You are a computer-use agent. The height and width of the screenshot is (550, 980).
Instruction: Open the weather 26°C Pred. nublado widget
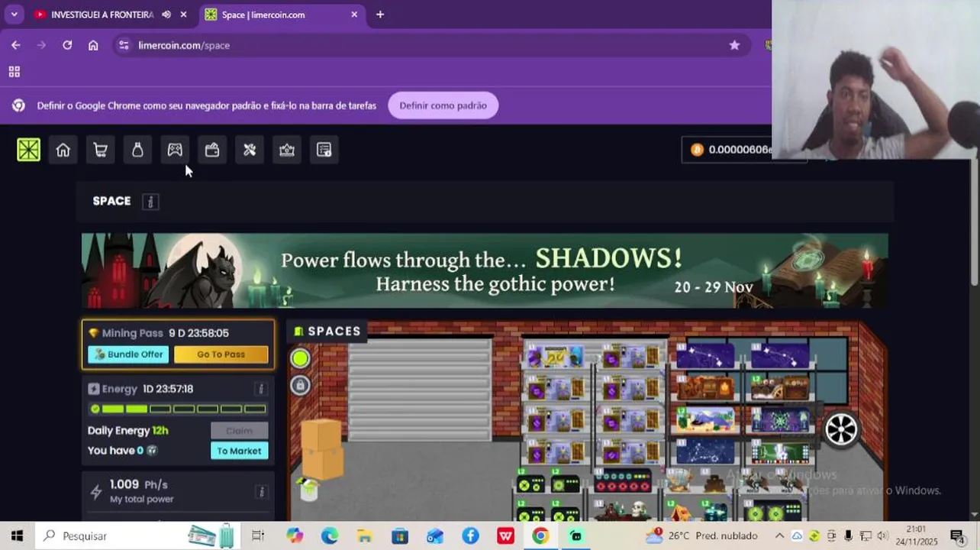point(702,535)
